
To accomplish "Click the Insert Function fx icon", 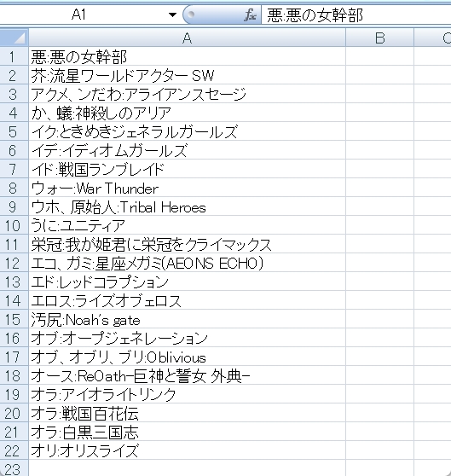I will pyautogui.click(x=250, y=15).
